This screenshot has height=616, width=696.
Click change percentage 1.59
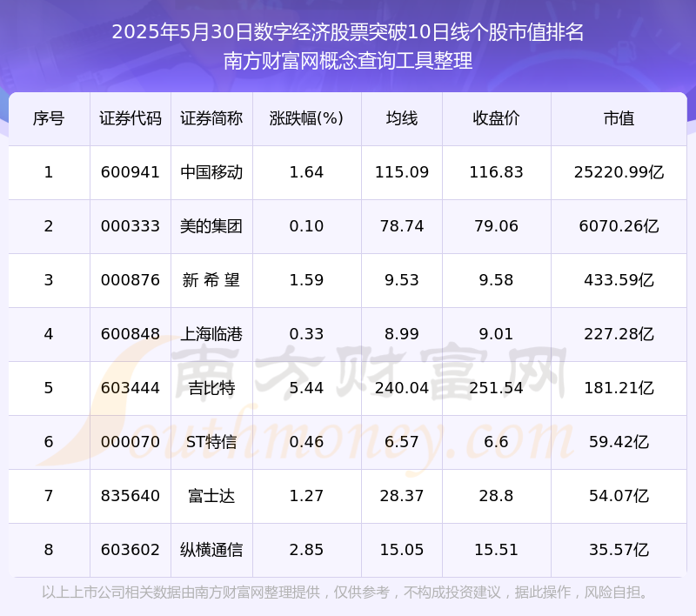coord(306,280)
